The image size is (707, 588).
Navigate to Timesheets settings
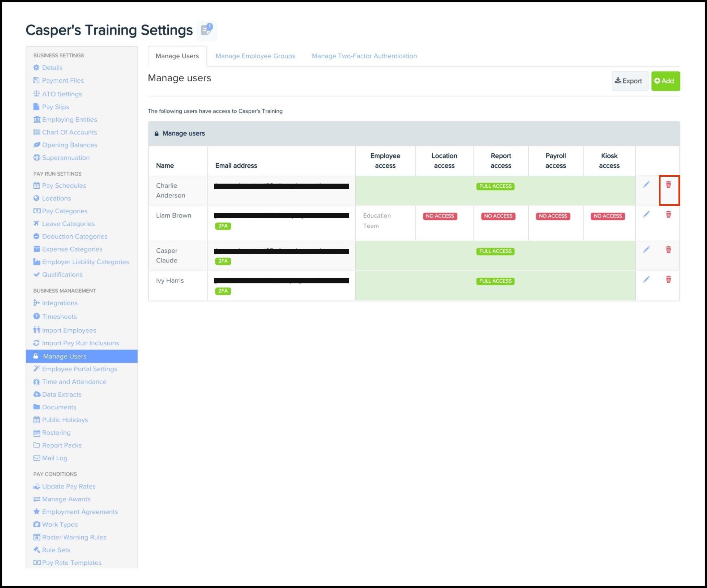click(59, 317)
